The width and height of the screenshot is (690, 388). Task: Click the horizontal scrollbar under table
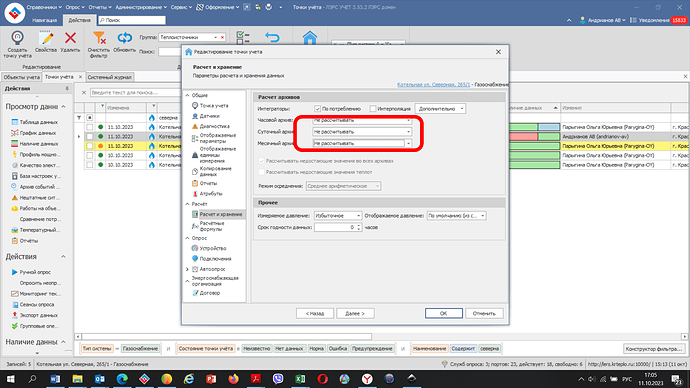[x=227, y=337]
